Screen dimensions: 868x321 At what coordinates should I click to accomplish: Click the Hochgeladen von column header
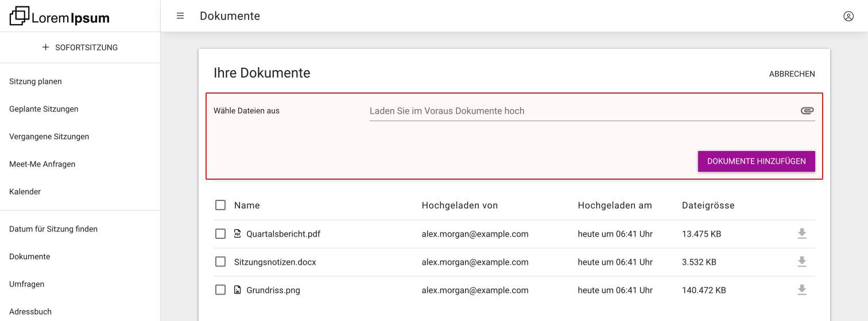coord(460,205)
